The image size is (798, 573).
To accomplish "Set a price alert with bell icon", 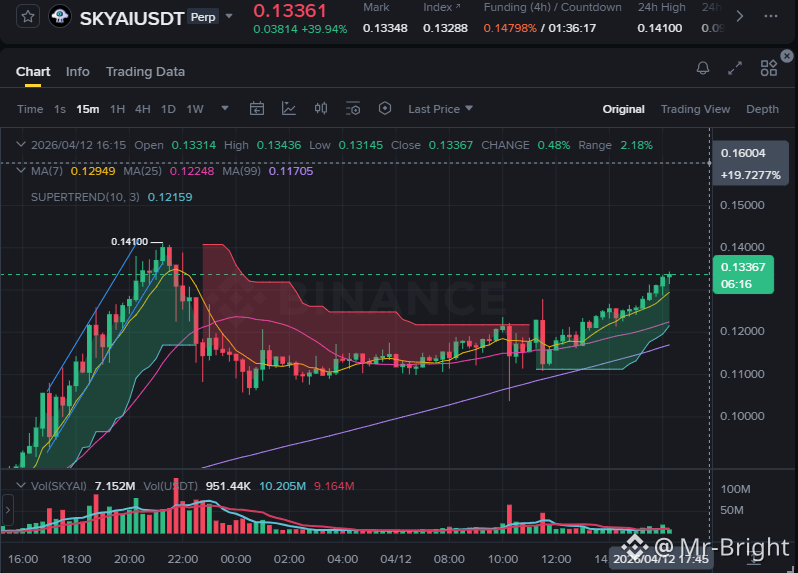I will (x=703, y=68).
